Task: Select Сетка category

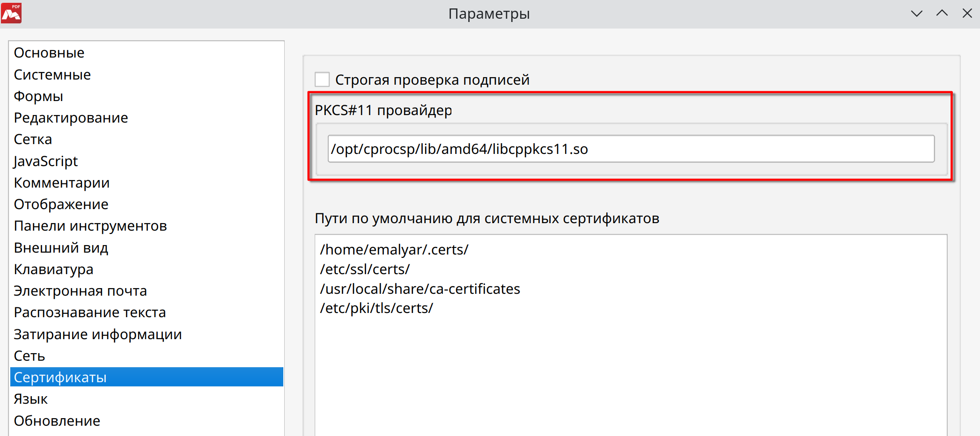Action: coord(147,139)
